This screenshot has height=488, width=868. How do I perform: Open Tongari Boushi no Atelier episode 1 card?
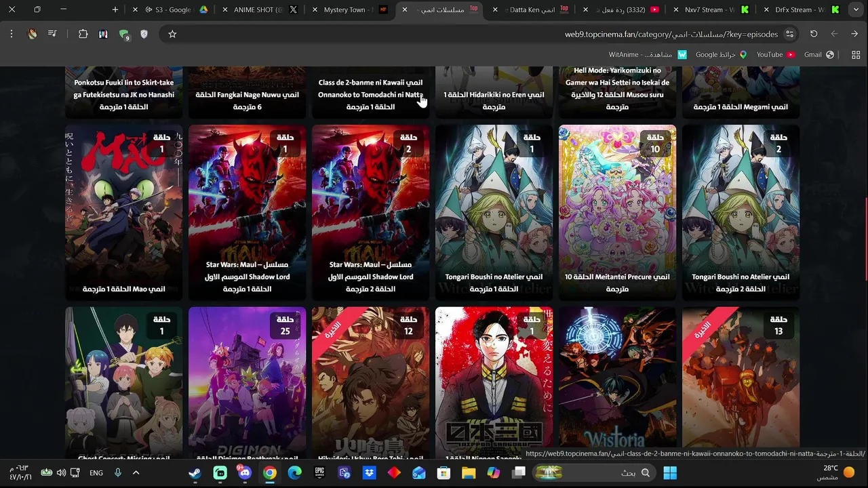point(494,212)
